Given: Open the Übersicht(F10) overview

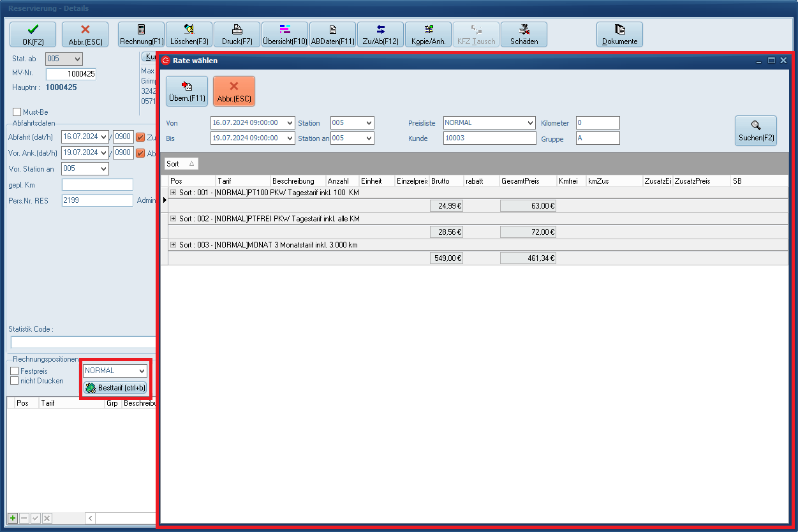Looking at the screenshot, I should pos(284,34).
